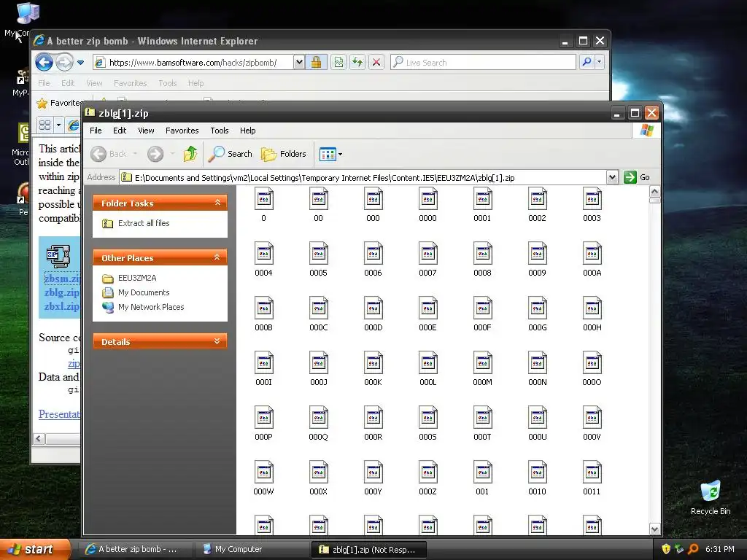
Task: Expand the Address bar dropdown in Explorer
Action: [x=612, y=177]
